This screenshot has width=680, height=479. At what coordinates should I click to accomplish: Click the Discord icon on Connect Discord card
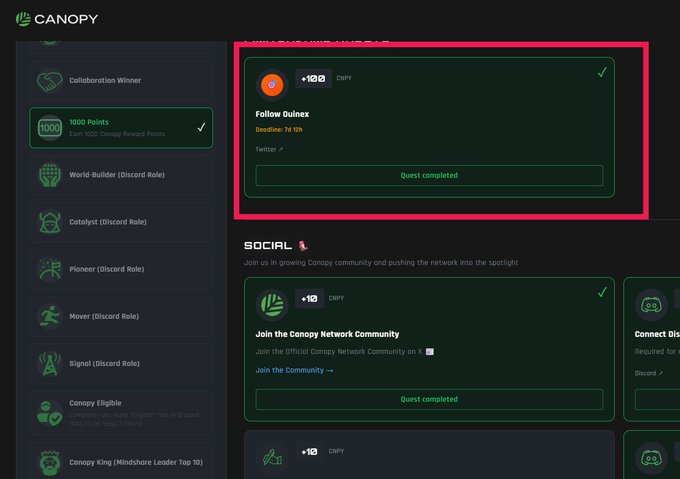pyautogui.click(x=651, y=305)
